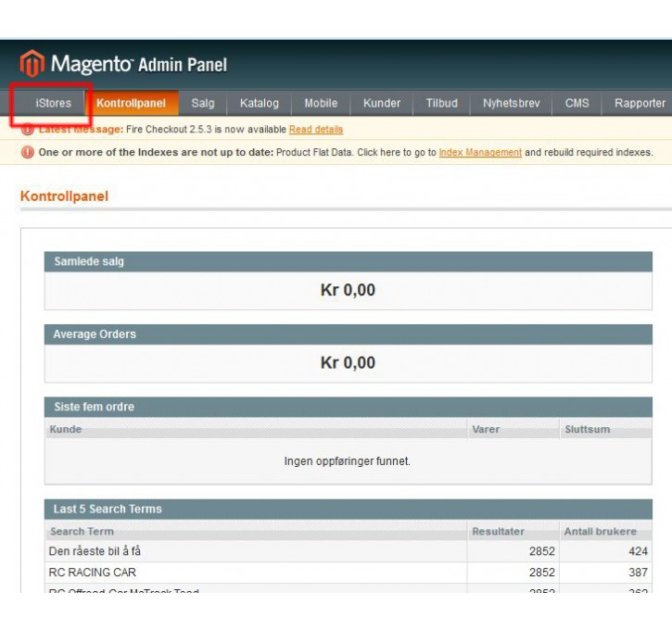Click the Resultater column header
Viewport: 672px width, 630px height.
513,531
